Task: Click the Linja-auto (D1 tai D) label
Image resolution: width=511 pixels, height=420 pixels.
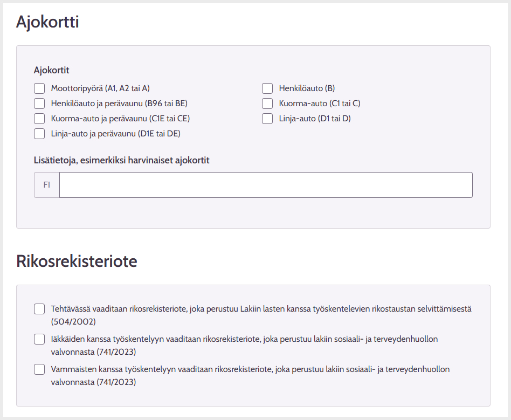Action: click(x=315, y=119)
